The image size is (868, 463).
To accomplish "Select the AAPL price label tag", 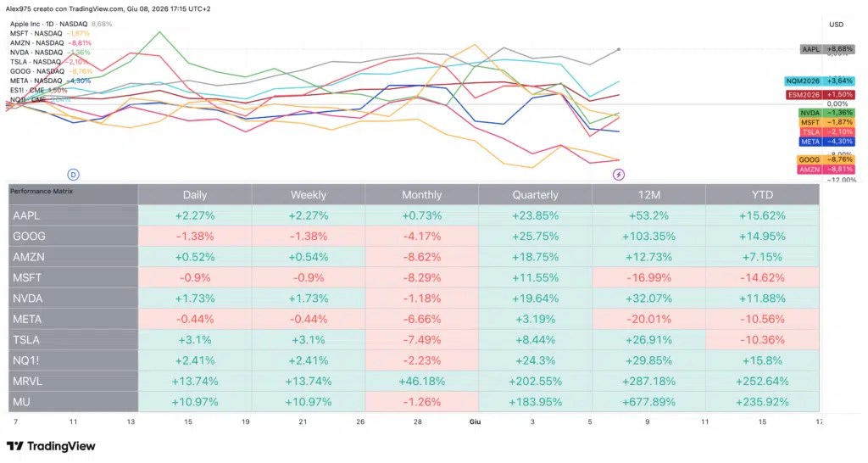I will point(827,49).
